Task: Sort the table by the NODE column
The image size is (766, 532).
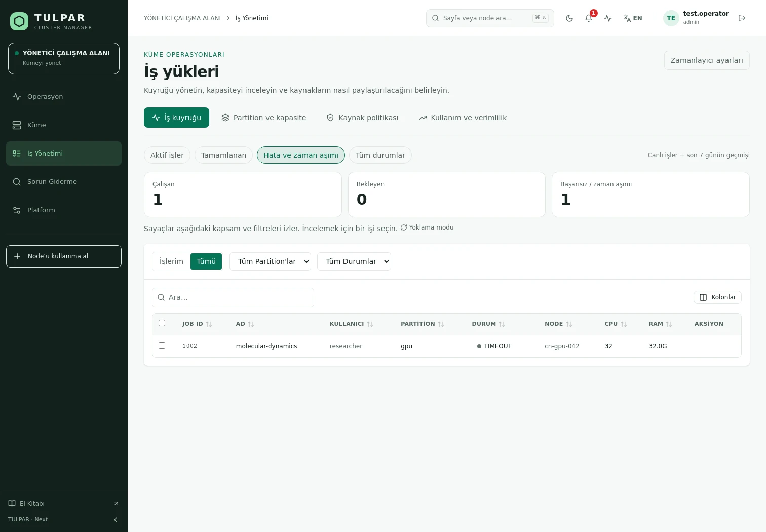Action: [x=558, y=324]
